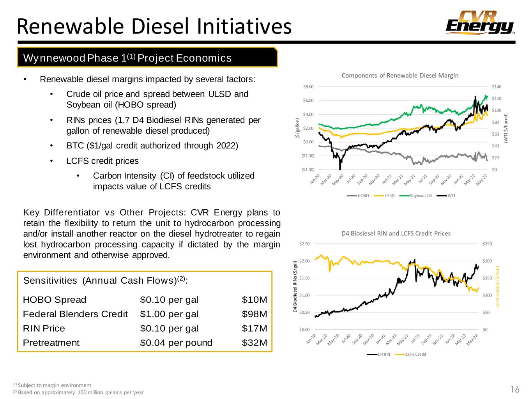Screen dimensions: 532x399
Task: Click the Components of Renewable Diesel Margin chart title
Action: pyautogui.click(x=400, y=75)
